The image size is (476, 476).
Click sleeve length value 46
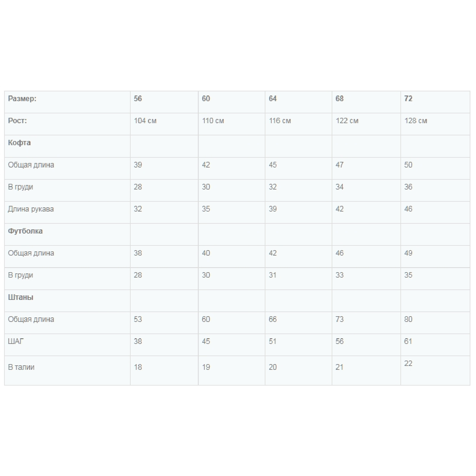coord(408,209)
